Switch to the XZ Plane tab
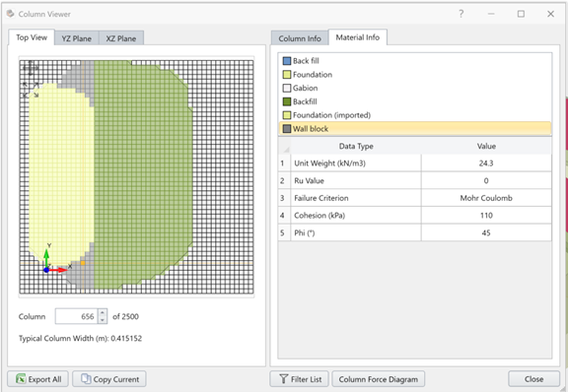This screenshot has height=392, width=568. (121, 38)
